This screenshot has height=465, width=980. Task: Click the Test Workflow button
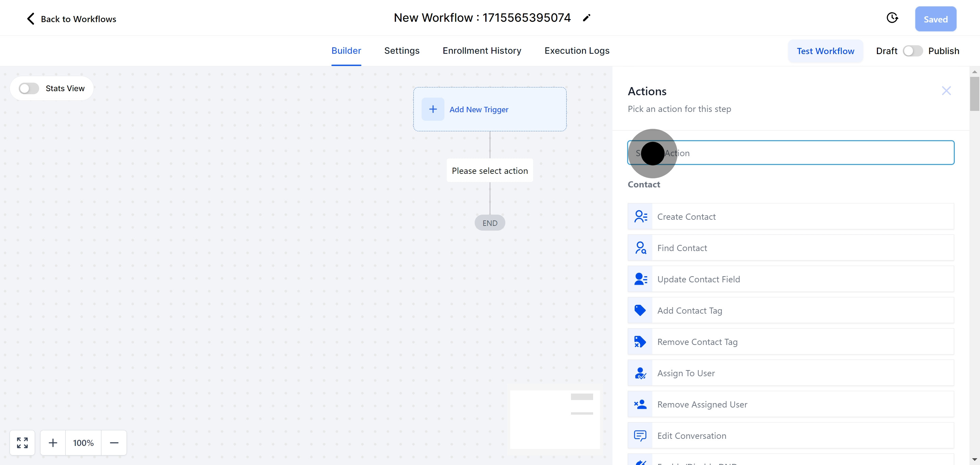pos(825,51)
